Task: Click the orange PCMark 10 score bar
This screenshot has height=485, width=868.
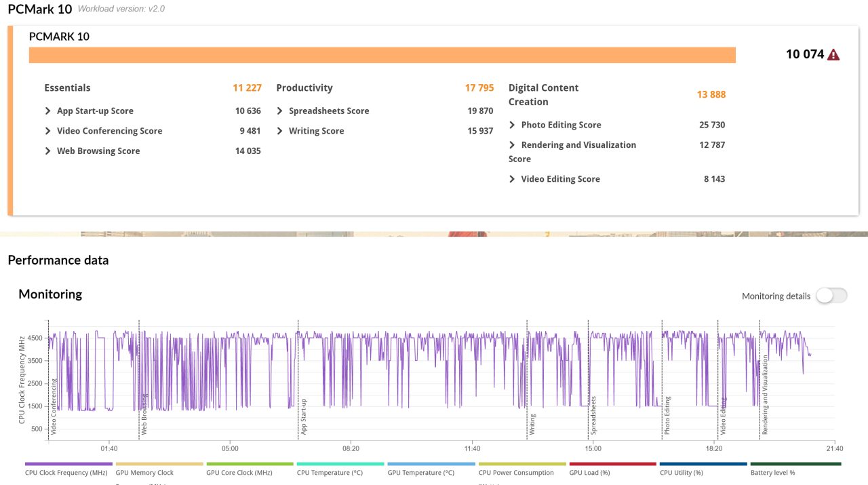Action: (382, 55)
